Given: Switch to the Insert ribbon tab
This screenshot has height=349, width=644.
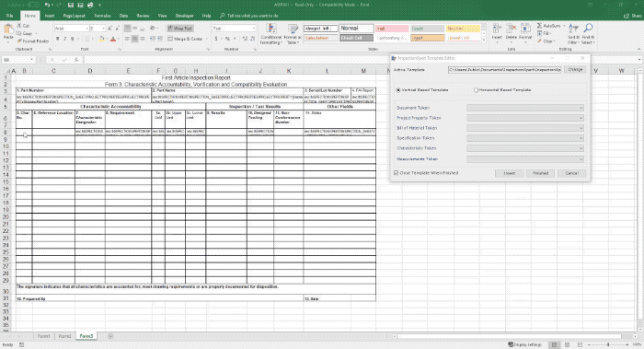Looking at the screenshot, I should click(x=50, y=16).
